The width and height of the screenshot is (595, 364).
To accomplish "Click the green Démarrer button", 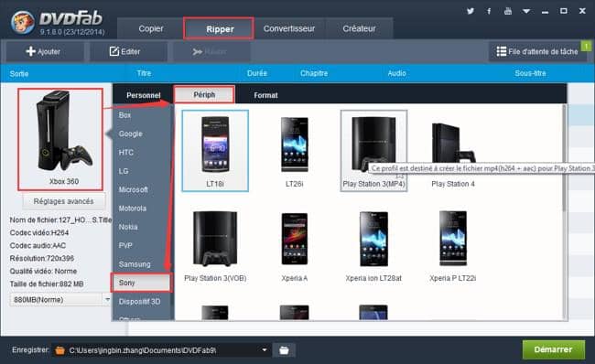I will [x=553, y=349].
